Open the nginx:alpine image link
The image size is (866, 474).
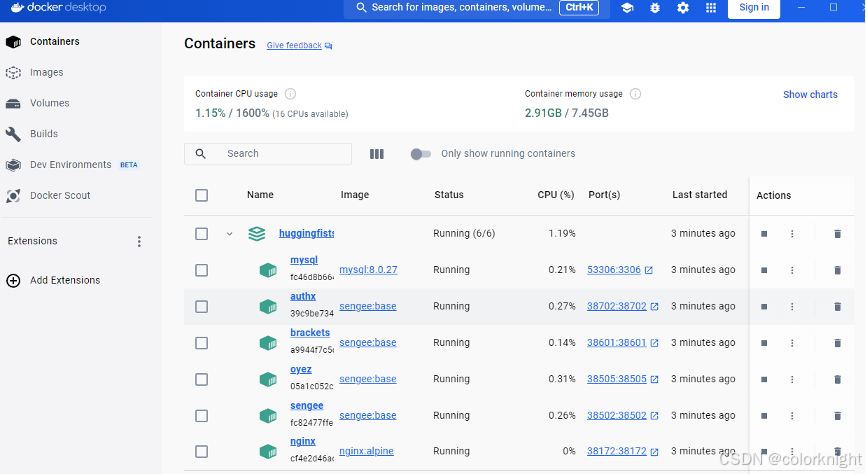tap(366, 451)
